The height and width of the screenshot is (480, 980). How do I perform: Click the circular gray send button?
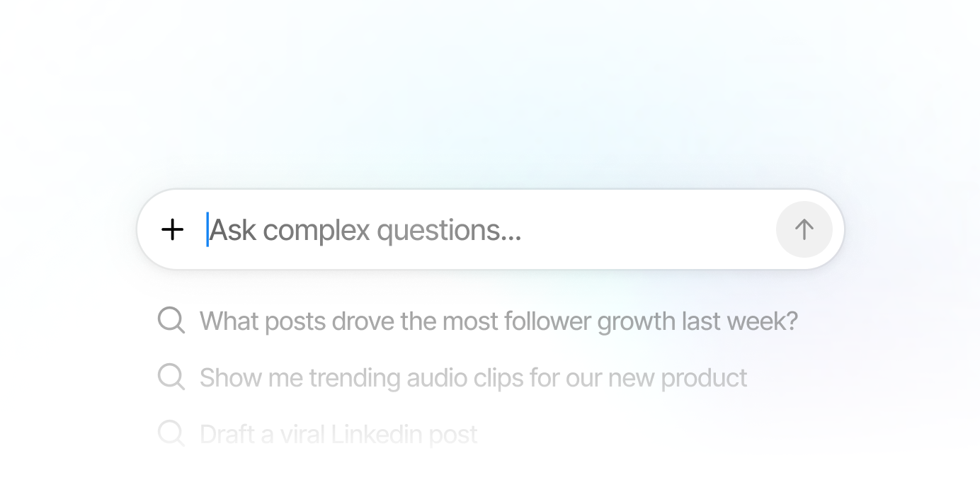[804, 229]
